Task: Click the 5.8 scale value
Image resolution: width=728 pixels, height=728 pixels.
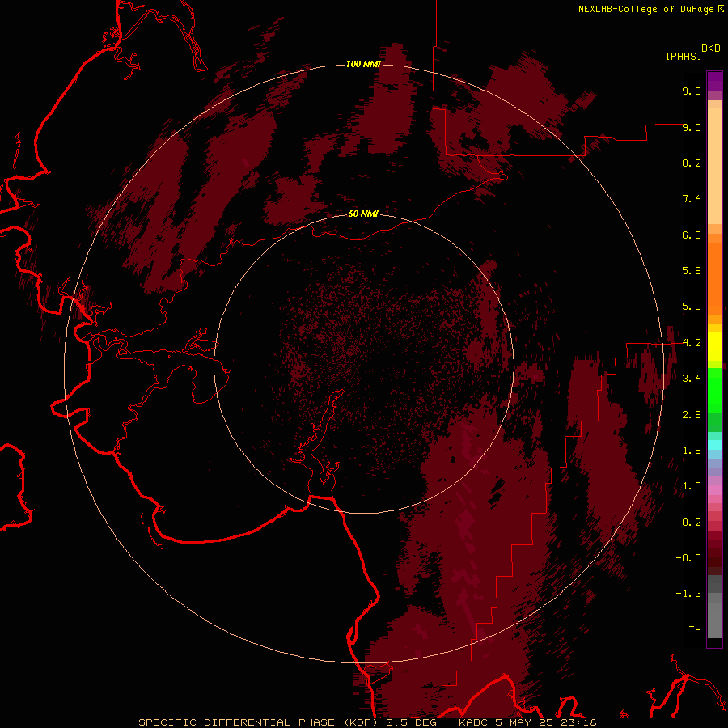Action: click(692, 271)
